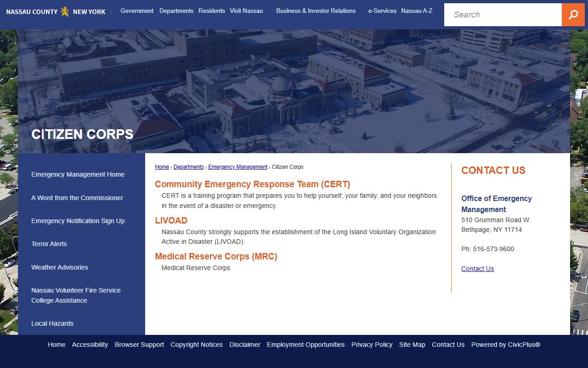Screen dimensions: 588x368
Task: Click Contact Us in footer
Action: 448,345
